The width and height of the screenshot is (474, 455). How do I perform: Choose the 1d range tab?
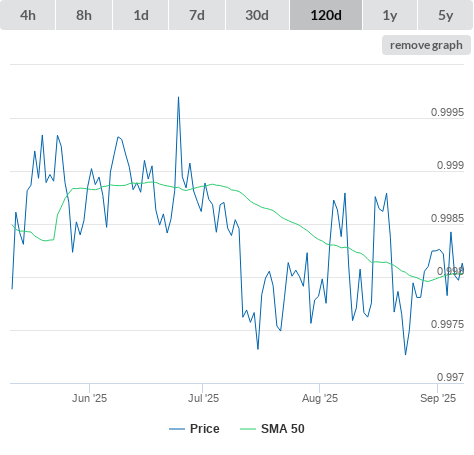[x=141, y=15]
